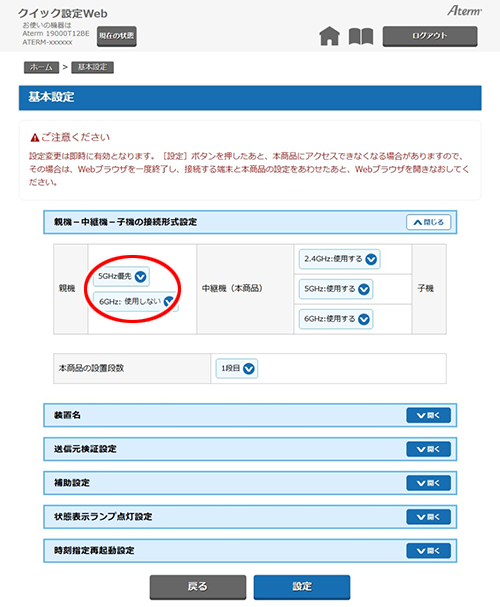
Task: Click the Aterm logo
Action: click(464, 11)
